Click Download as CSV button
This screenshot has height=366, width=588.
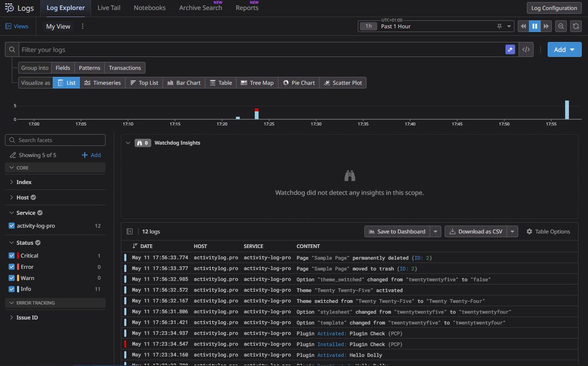click(475, 232)
